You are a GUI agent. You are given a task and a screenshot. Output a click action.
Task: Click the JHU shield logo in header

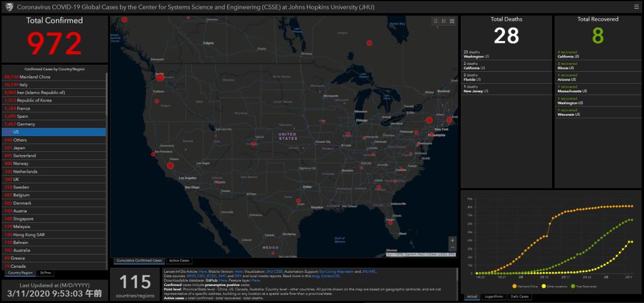[x=6, y=7]
